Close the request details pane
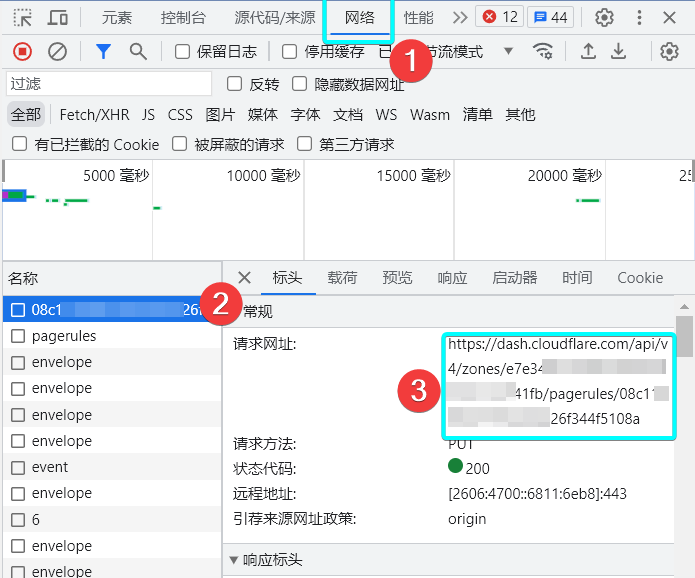Viewport: 695px width, 578px height. (244, 278)
